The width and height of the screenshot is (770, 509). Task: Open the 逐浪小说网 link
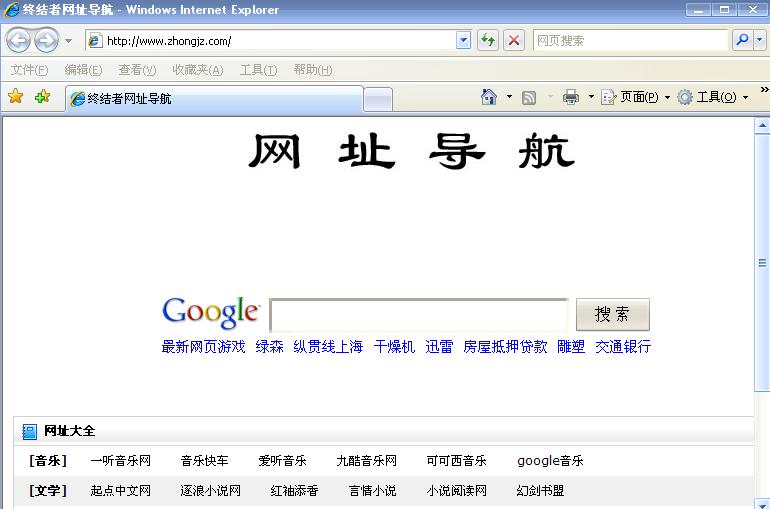tap(211, 491)
